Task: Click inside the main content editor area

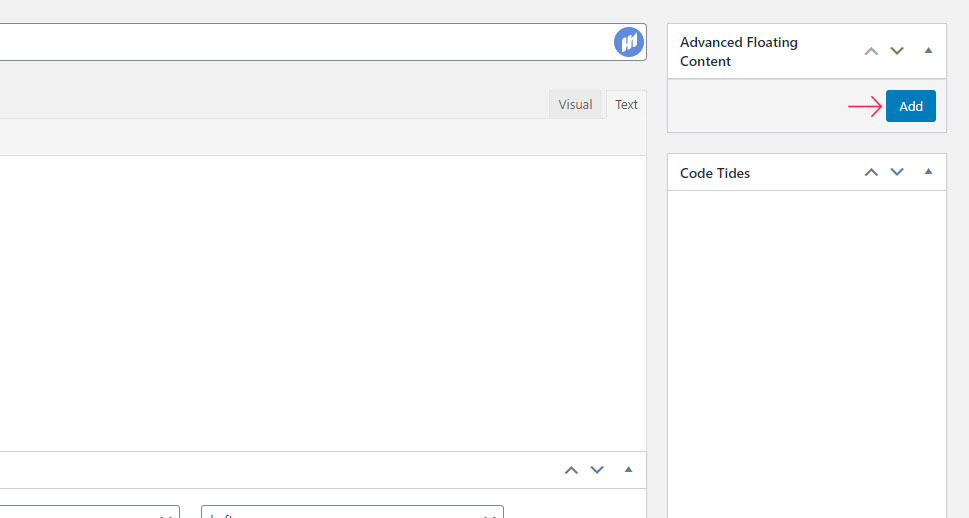Action: tap(323, 303)
